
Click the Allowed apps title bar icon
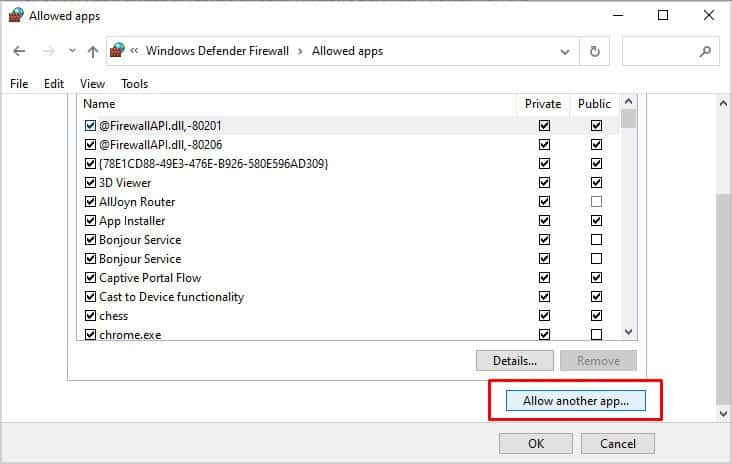click(x=15, y=15)
